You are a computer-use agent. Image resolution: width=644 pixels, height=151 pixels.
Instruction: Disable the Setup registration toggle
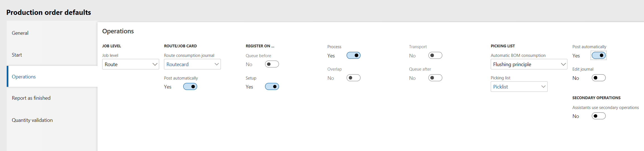click(272, 87)
